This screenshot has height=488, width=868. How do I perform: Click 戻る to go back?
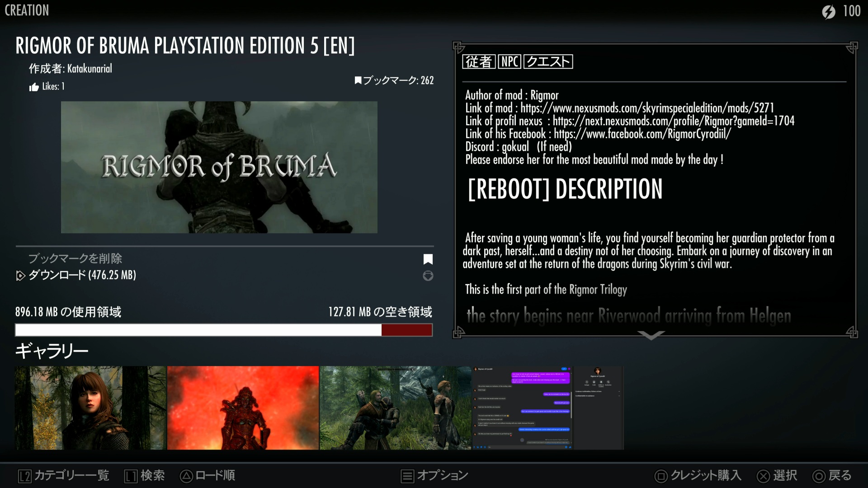(x=840, y=475)
